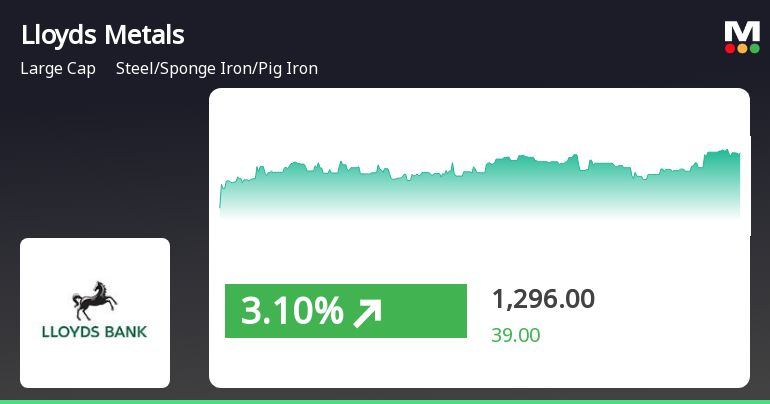
Task: Click the 1,296.00 stock price
Action: tap(543, 299)
